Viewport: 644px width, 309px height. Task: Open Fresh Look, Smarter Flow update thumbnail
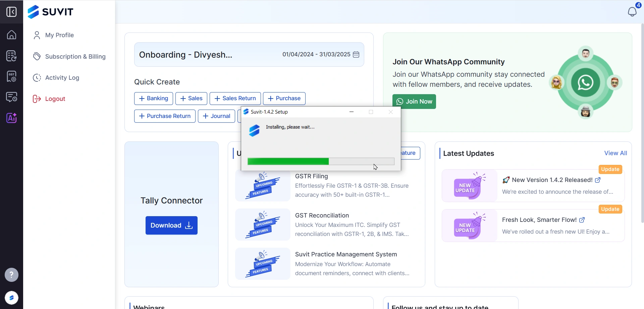pyautogui.click(x=470, y=226)
